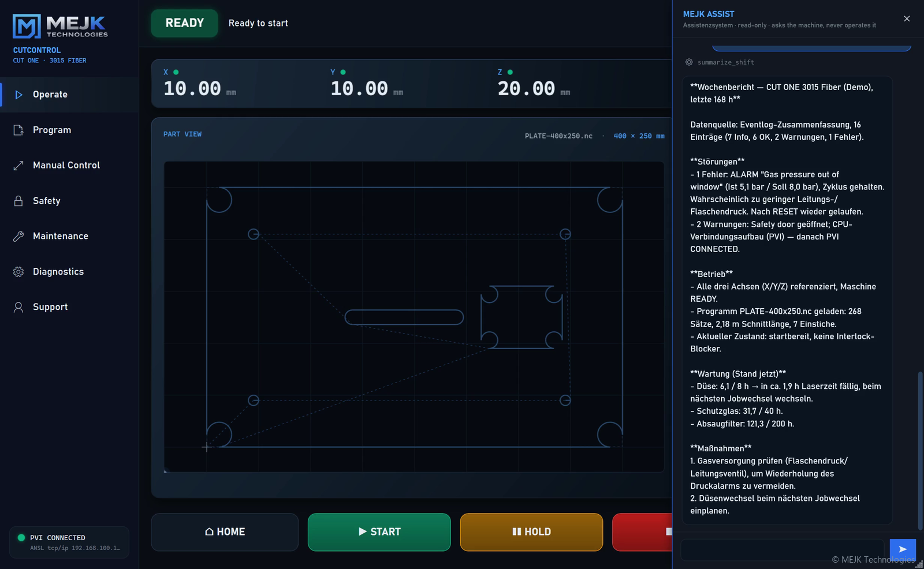924x569 pixels.
Task: Click the X position value 10.00
Action: [192, 89]
